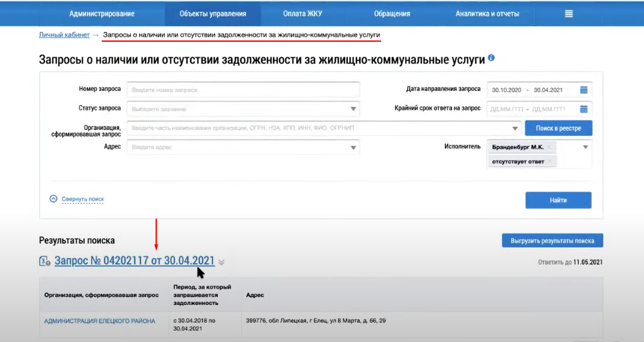Focus the Номер запроса input field
This screenshot has height=342, width=644.
(x=243, y=90)
